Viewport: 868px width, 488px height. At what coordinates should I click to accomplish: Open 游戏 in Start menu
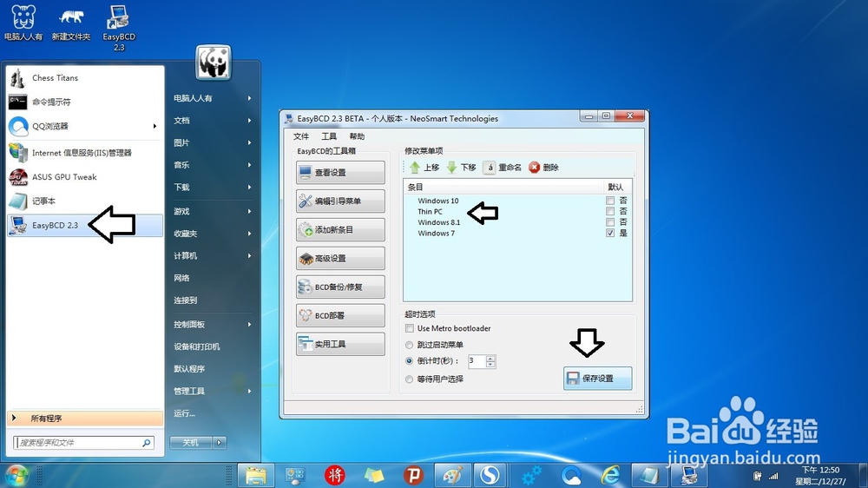point(214,211)
